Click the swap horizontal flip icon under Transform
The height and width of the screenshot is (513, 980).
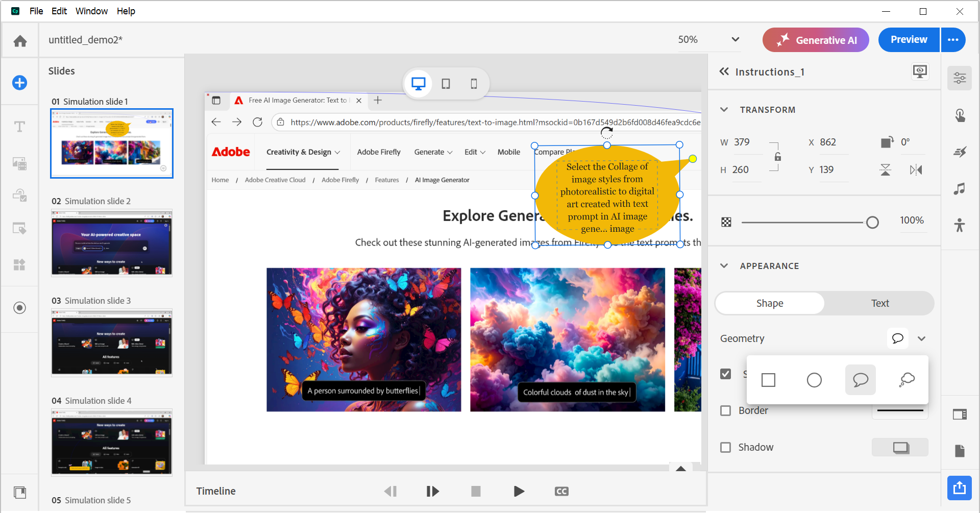[915, 169]
